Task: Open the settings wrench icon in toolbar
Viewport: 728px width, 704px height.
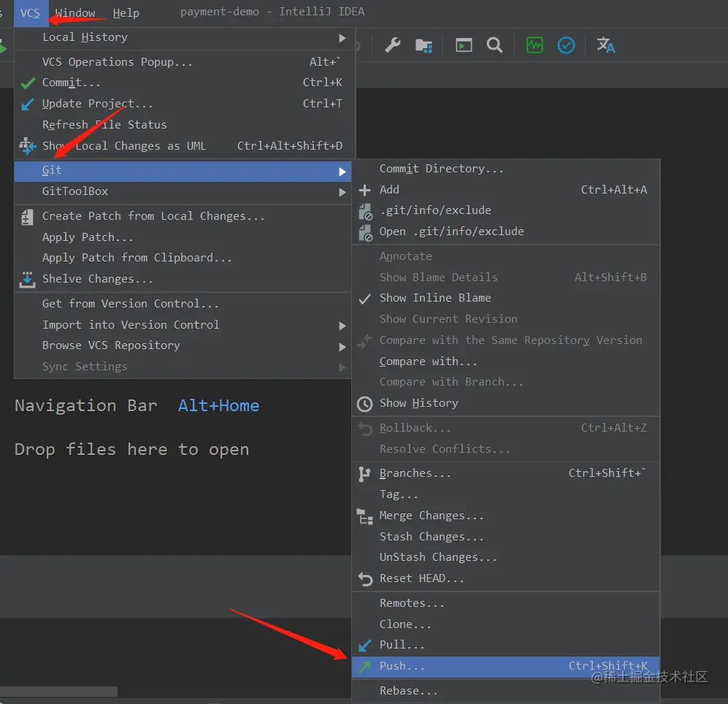Action: point(393,45)
